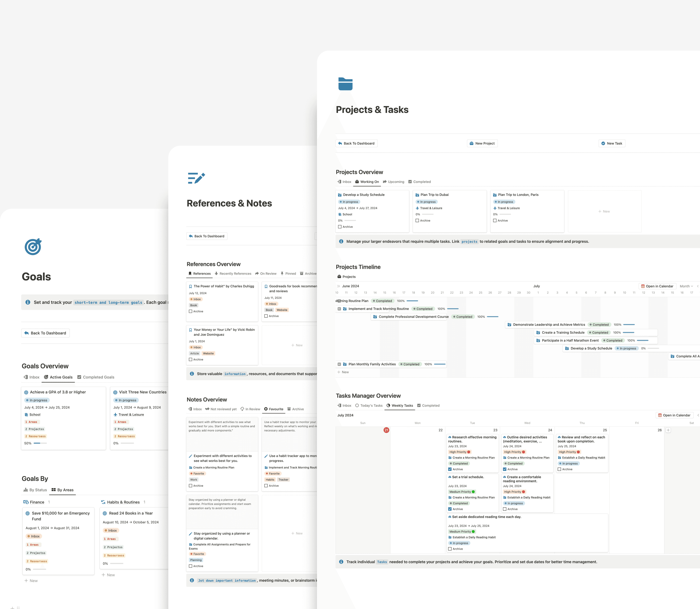This screenshot has width=700, height=609.
Task: Click the References & Notes pencil icon
Action: point(196,178)
